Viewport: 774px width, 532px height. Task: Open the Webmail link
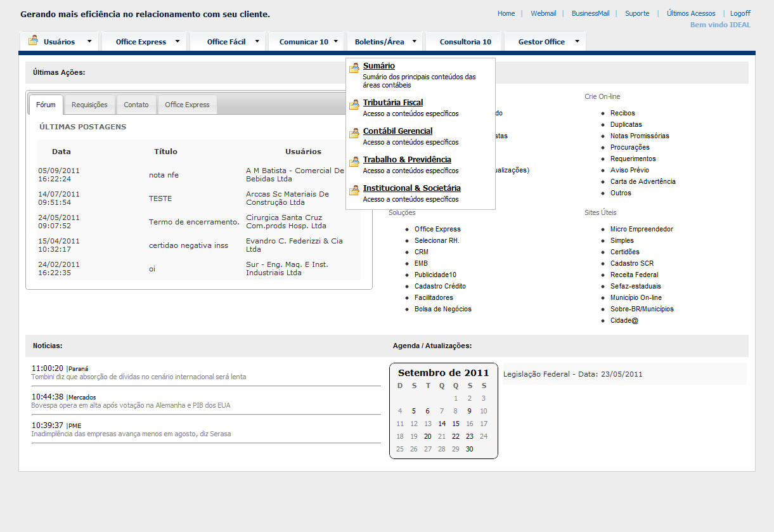(x=543, y=13)
